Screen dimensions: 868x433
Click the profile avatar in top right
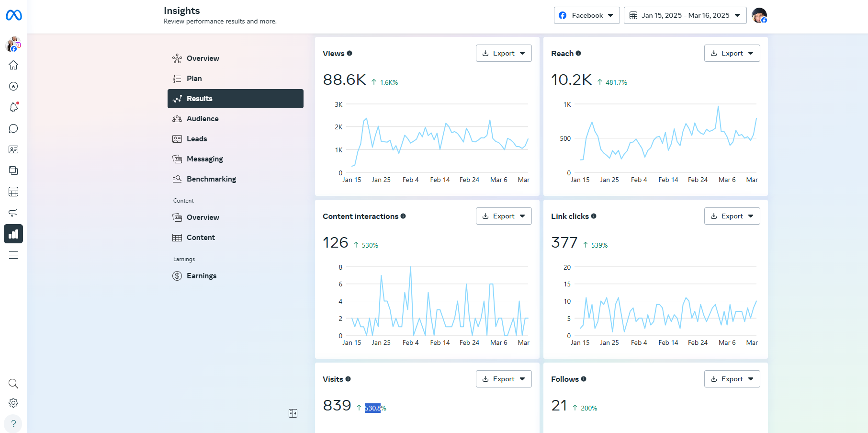click(x=759, y=15)
